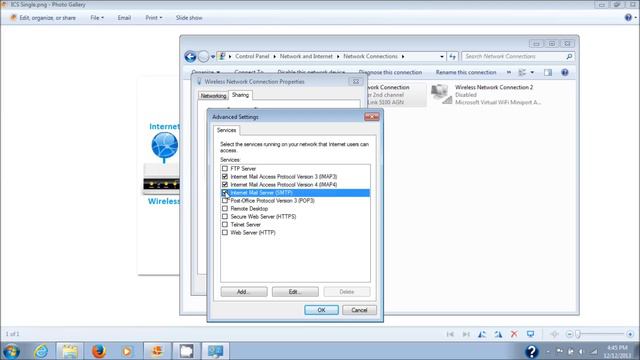Click the Search Network Connections field
This screenshot has width=640, height=360.
pyautogui.click(x=513, y=56)
